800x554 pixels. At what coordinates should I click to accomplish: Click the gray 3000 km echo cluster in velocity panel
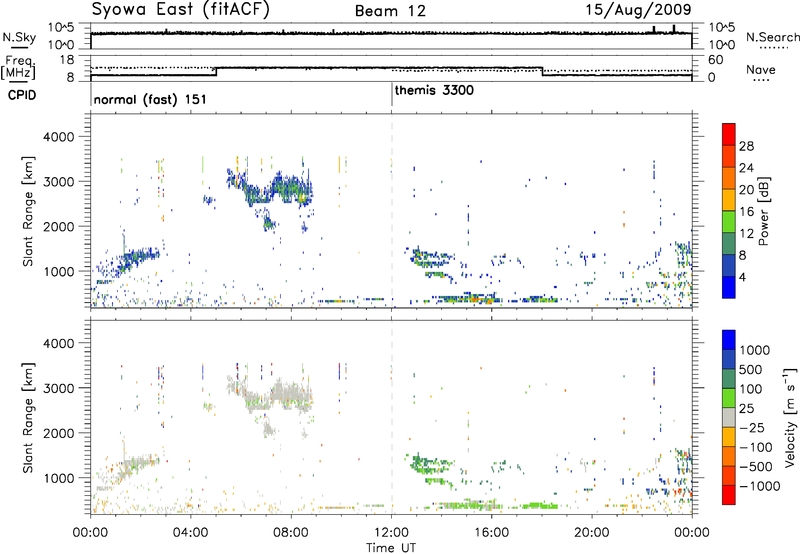pyautogui.click(x=270, y=395)
